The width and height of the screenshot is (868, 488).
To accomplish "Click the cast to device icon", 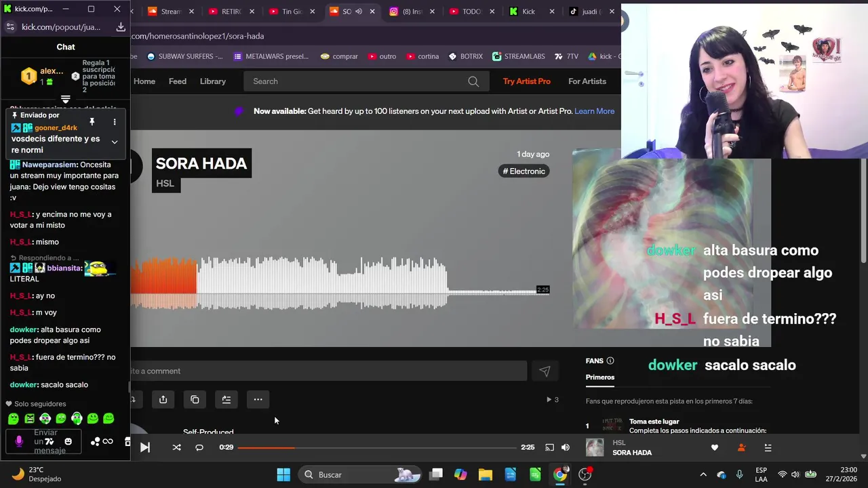I will point(549,447).
